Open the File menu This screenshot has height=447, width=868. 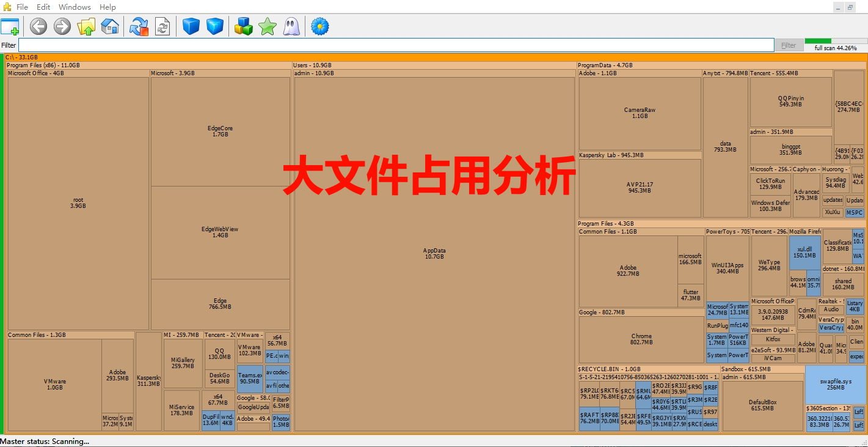tap(22, 7)
